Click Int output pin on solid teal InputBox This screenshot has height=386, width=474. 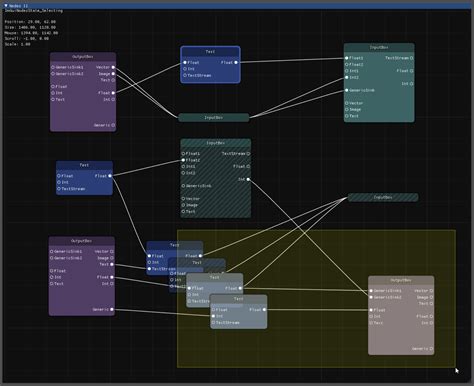pyautogui.click(x=412, y=84)
